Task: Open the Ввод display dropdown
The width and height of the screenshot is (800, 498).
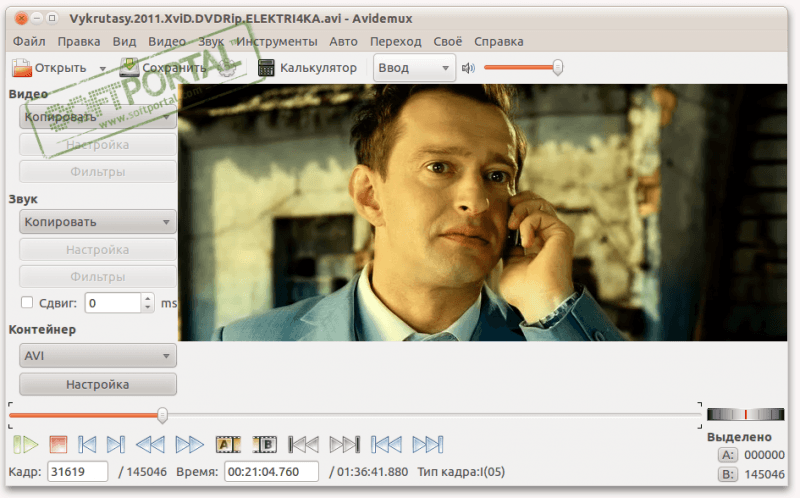Action: click(x=414, y=68)
